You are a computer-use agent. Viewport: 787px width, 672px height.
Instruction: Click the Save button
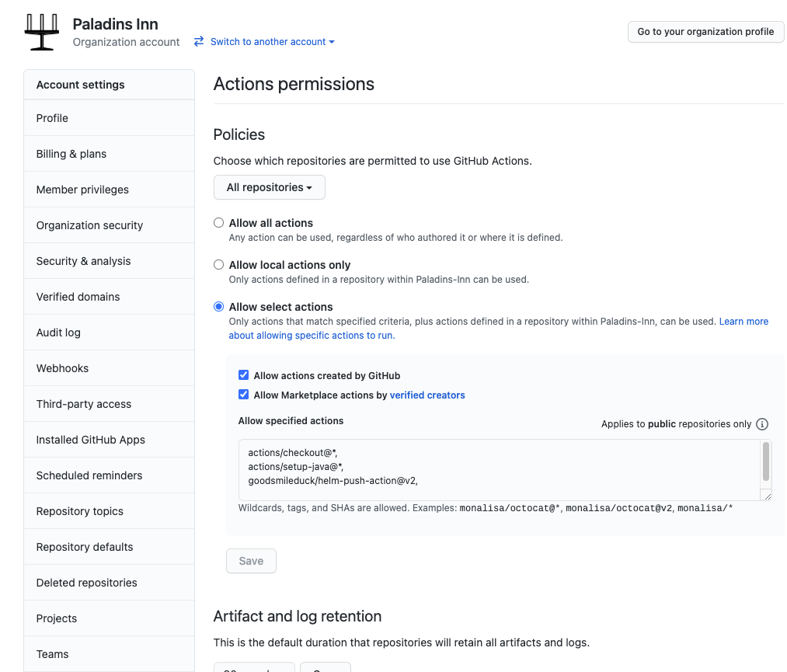point(251,561)
